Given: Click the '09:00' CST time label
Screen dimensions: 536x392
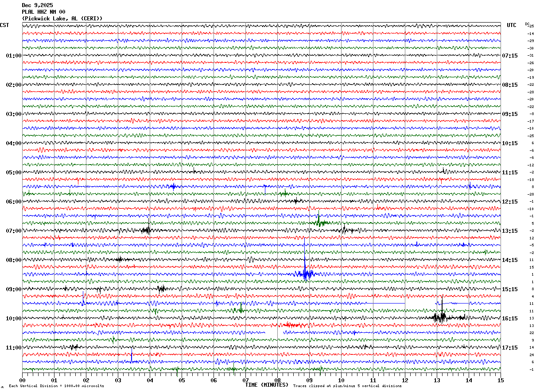Looking at the screenshot, I should tap(14, 289).
